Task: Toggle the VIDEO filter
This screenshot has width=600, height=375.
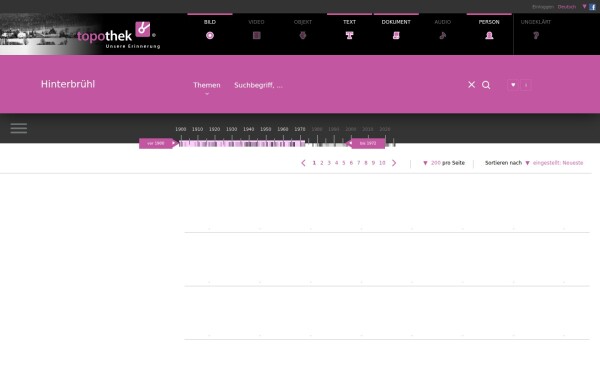Action: pyautogui.click(x=256, y=30)
